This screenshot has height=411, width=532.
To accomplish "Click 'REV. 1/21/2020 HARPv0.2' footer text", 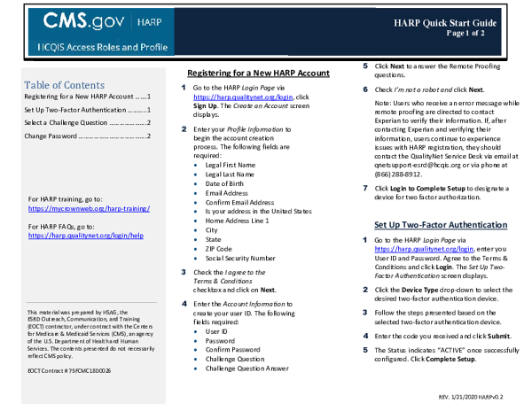I will click(471, 397).
